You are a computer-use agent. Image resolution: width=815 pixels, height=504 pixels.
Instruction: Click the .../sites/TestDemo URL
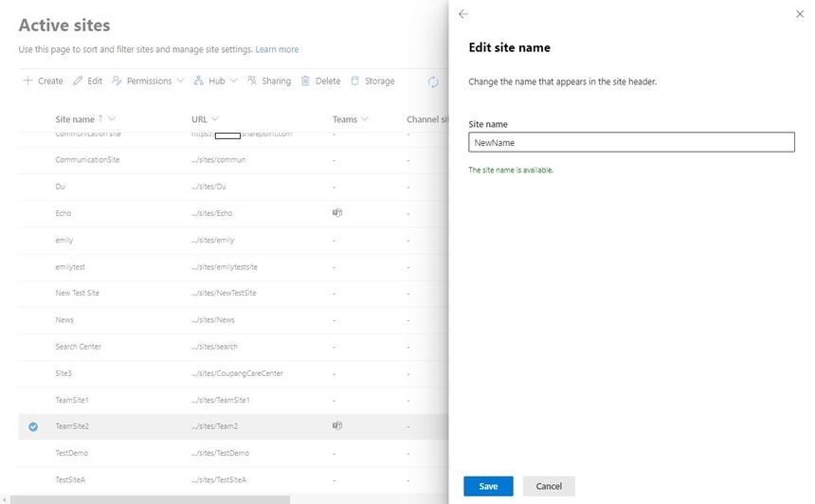220,453
